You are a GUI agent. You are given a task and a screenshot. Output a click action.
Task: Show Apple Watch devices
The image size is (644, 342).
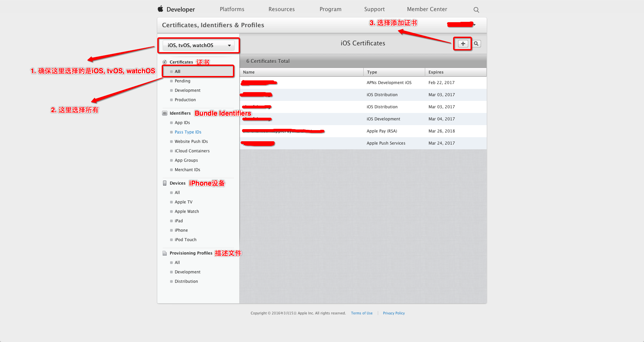[187, 212]
